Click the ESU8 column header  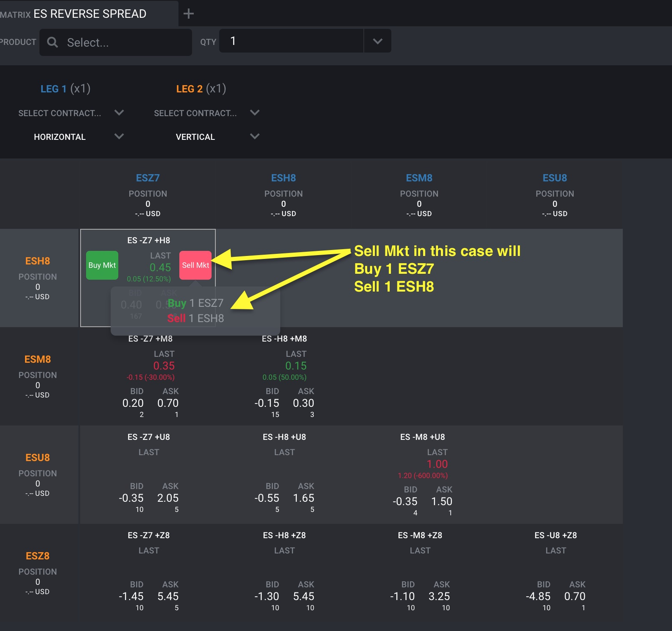tap(555, 178)
